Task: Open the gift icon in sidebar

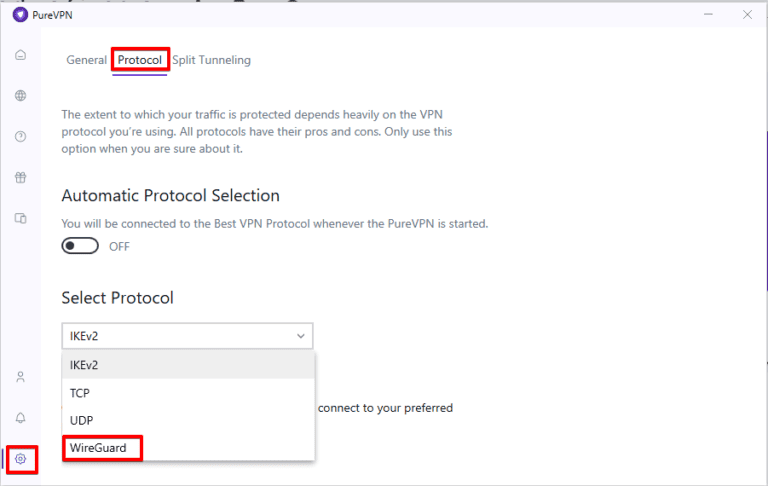Action: pos(20,178)
